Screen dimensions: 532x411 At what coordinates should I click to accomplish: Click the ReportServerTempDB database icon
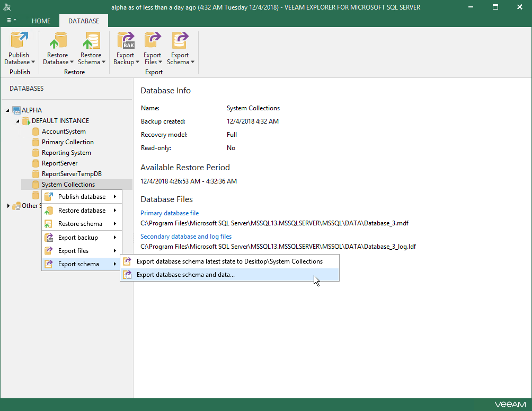tap(36, 173)
